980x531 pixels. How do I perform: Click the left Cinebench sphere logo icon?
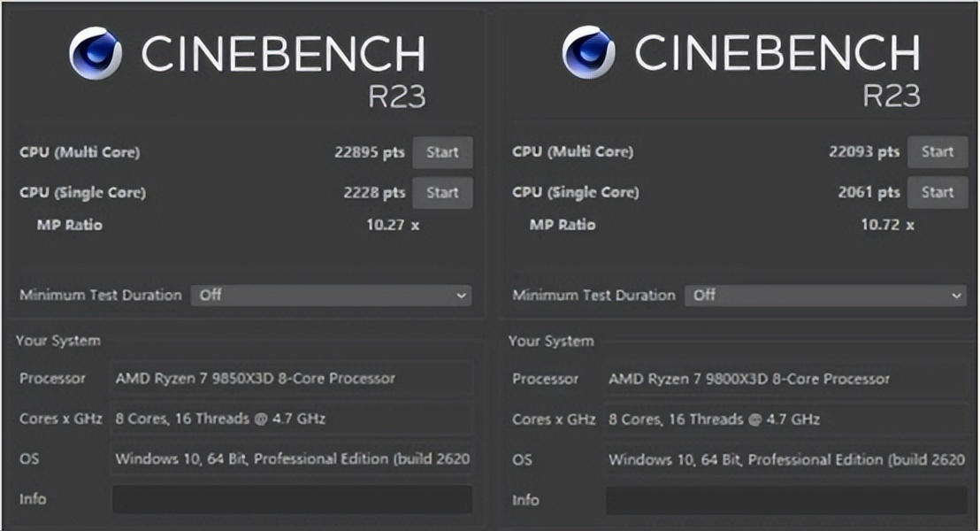(96, 53)
